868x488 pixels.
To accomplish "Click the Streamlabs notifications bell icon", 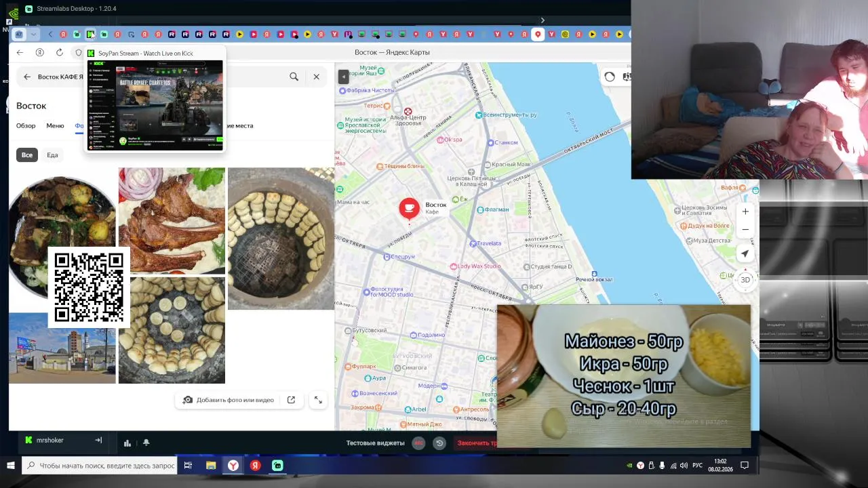I will (146, 443).
